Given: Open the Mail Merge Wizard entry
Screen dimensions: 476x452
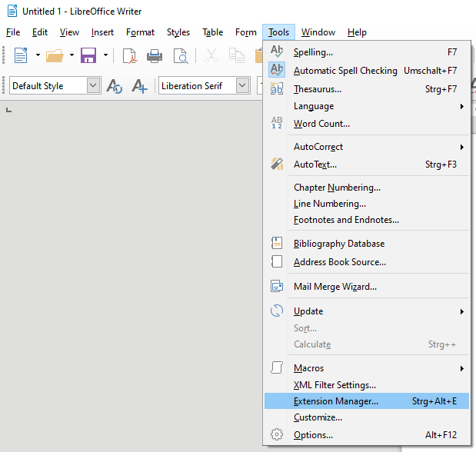Looking at the screenshot, I should tap(335, 287).
